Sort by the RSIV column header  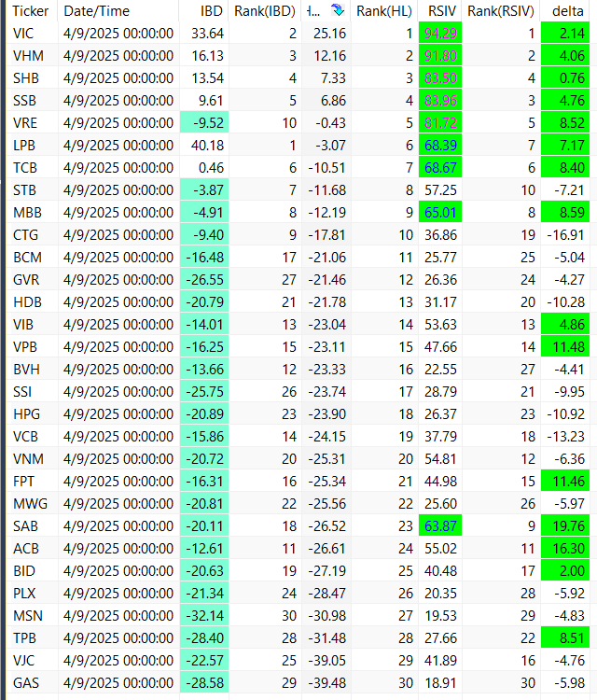[x=442, y=10]
